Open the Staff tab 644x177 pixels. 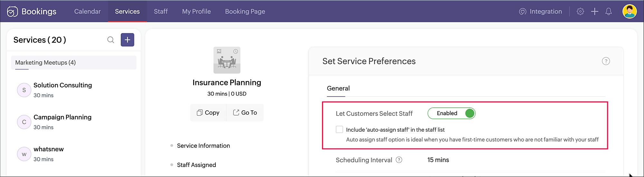tap(161, 12)
